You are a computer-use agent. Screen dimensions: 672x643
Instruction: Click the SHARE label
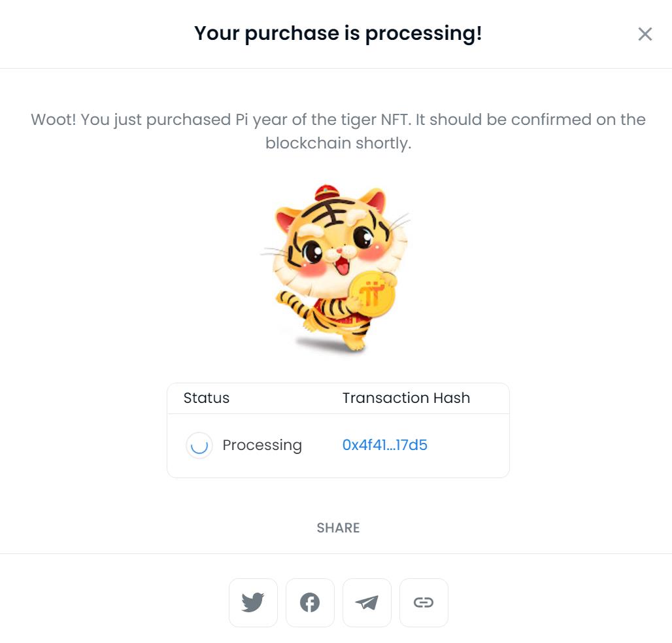[338, 528]
